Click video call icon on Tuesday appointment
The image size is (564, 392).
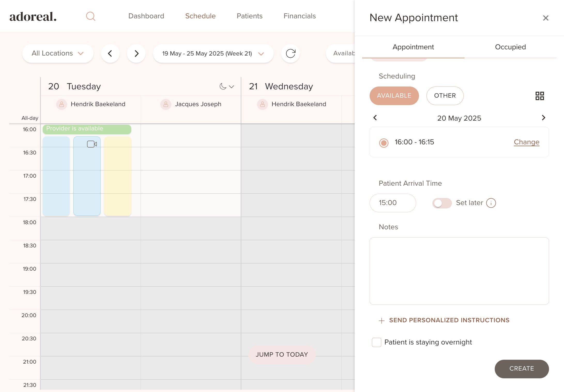click(92, 144)
